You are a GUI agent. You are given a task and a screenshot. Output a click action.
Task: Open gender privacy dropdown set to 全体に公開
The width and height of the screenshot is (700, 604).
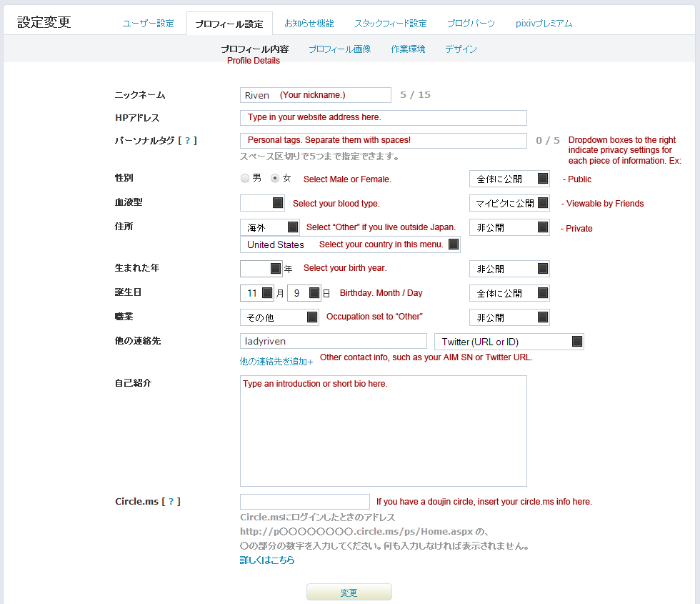(x=509, y=179)
